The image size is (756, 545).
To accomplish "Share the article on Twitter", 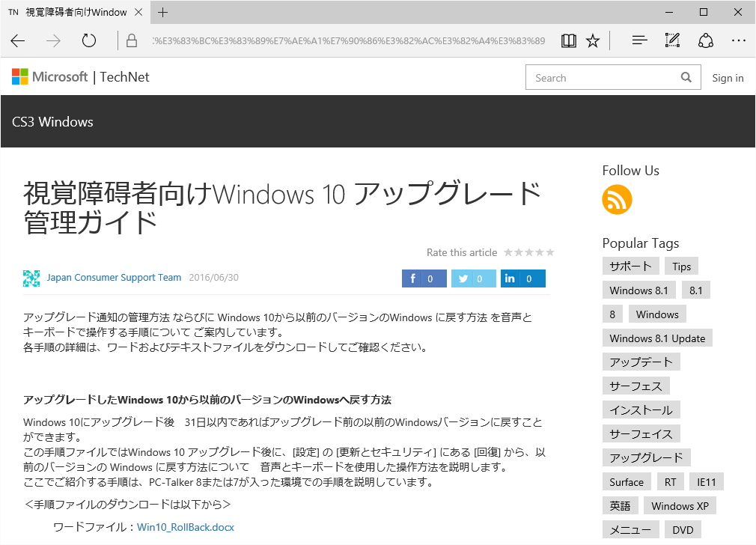I will click(472, 278).
